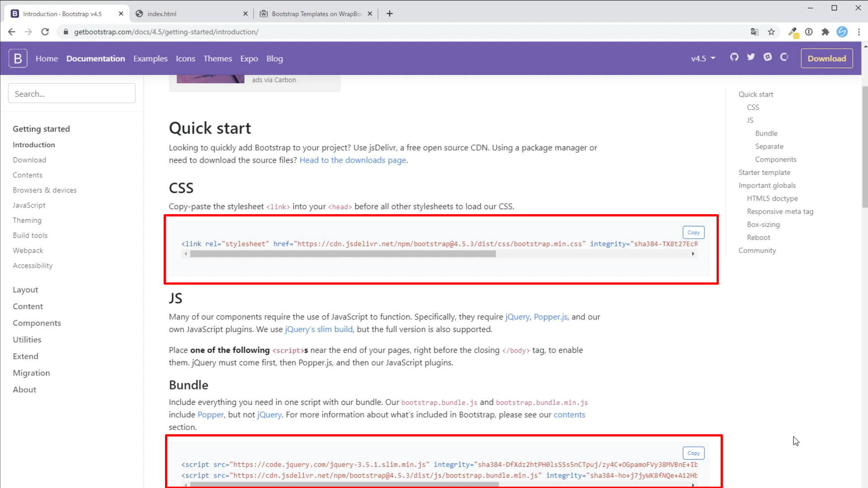Viewport: 868px width, 488px height.
Task: Expand Extend section in sidebar
Action: (25, 356)
